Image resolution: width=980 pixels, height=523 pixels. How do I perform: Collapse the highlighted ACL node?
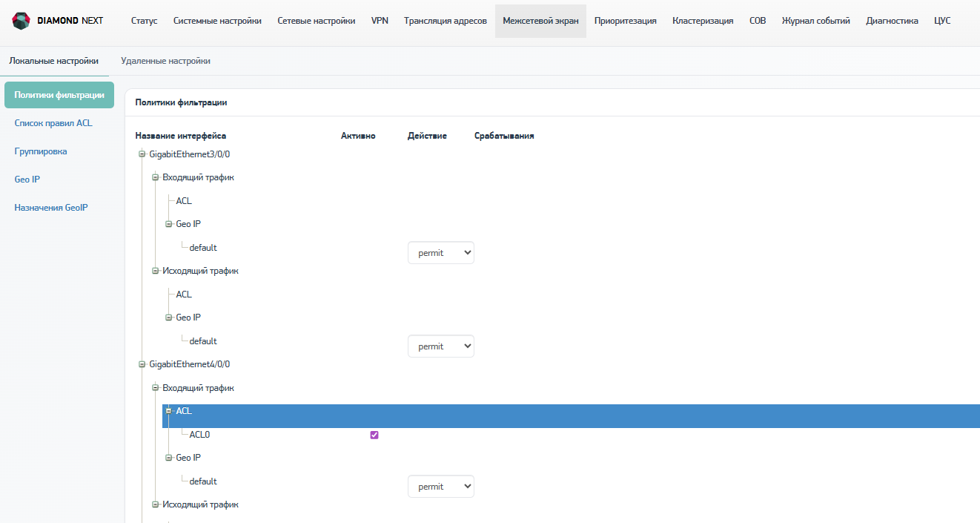coord(169,411)
